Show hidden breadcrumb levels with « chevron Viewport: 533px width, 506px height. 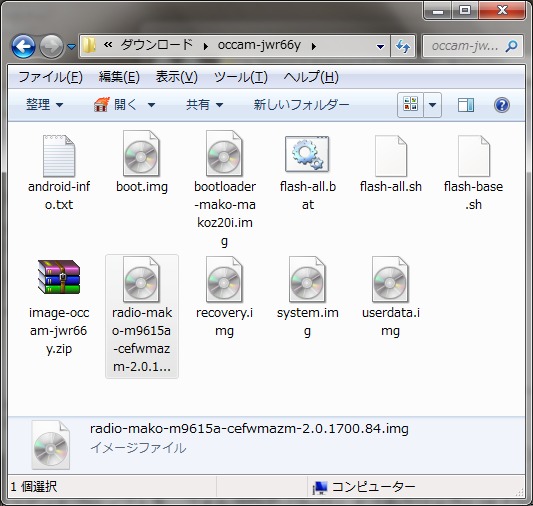click(x=108, y=45)
